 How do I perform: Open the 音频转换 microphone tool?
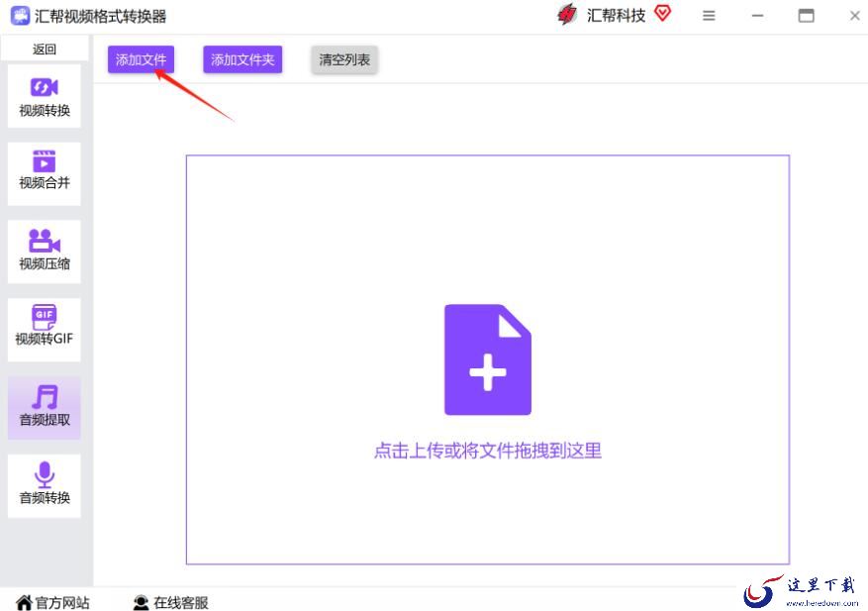(45, 485)
